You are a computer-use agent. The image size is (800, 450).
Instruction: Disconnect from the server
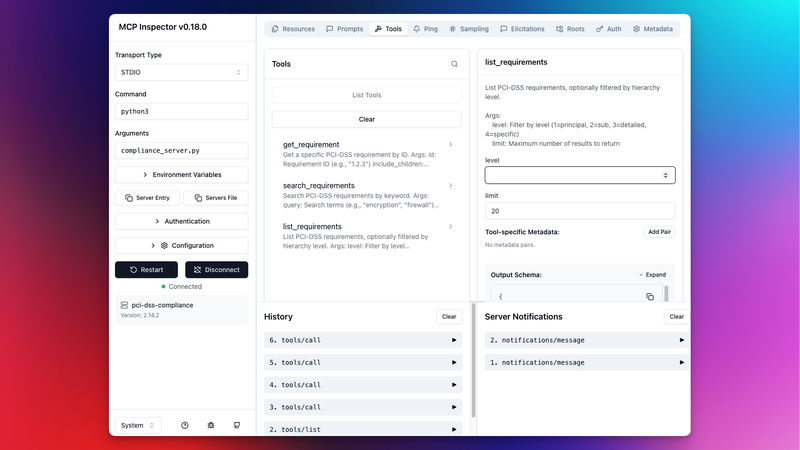(x=216, y=269)
